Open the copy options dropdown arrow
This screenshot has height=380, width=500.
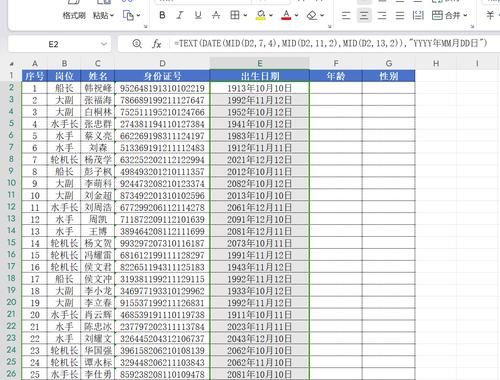coord(138,15)
